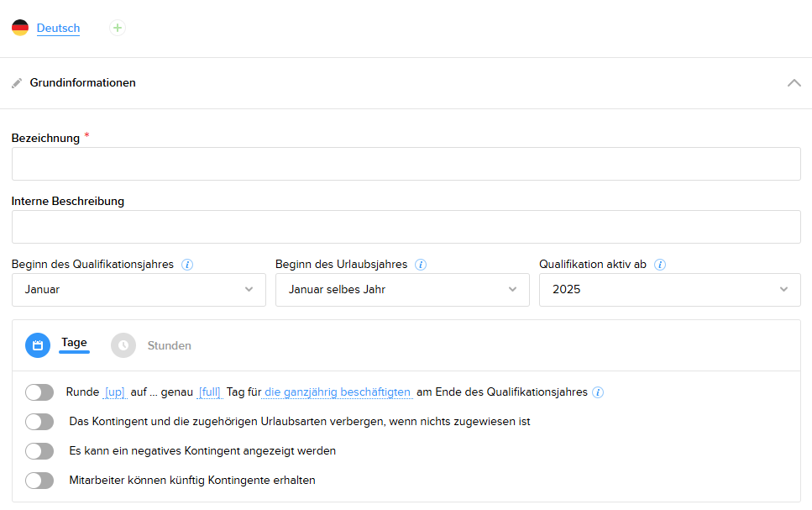This screenshot has height=510, width=812.
Task: Click the blue calendar icon for Tage
Action: coord(38,345)
